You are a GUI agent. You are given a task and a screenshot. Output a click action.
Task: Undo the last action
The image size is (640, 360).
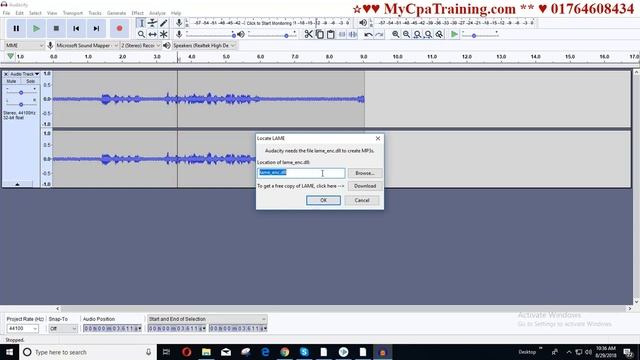click(x=368, y=34)
